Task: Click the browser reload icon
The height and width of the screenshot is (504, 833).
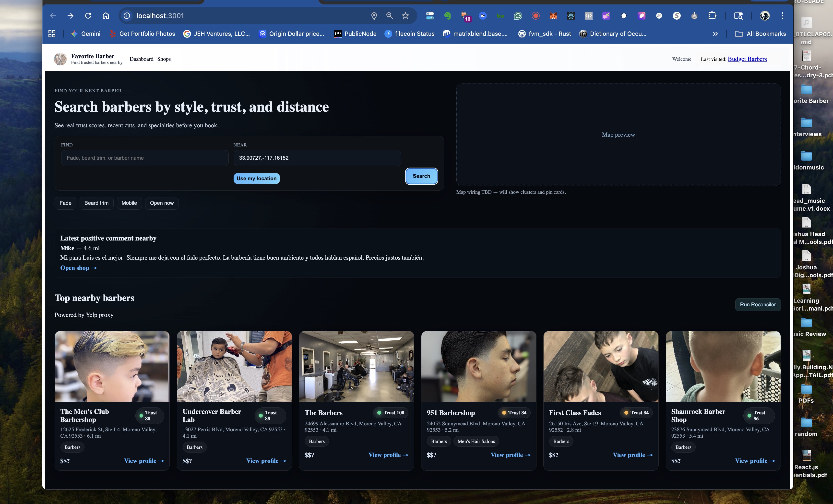Action: (x=88, y=15)
